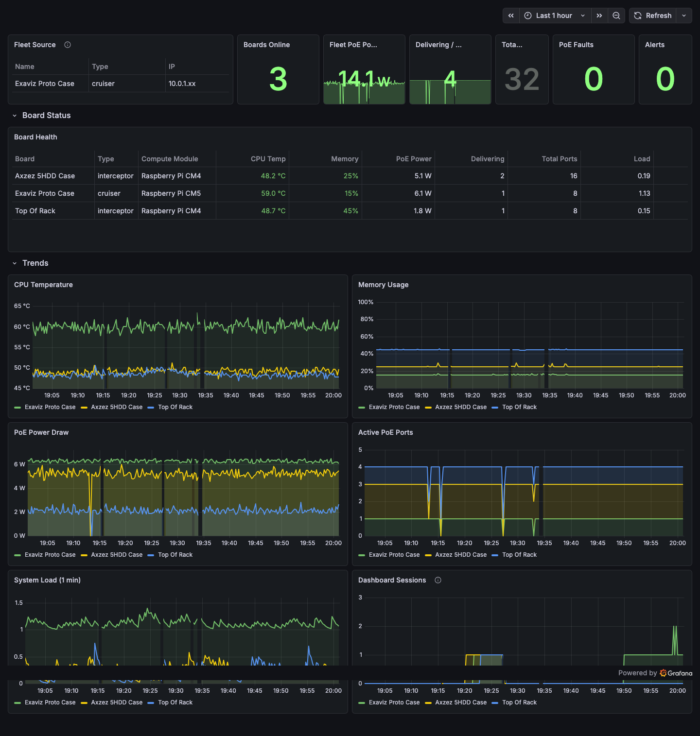Sort the Board Health table by CPU Temp
This screenshot has width=700, height=736.
[x=268, y=158]
